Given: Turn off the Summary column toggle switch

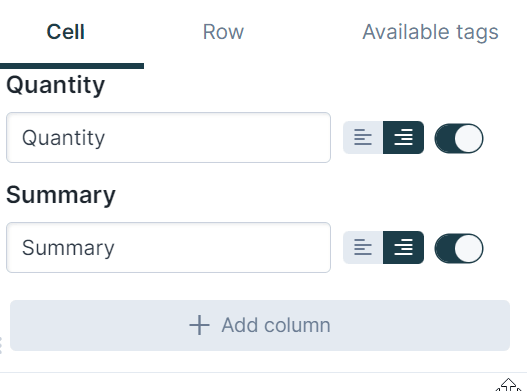Looking at the screenshot, I should [459, 248].
